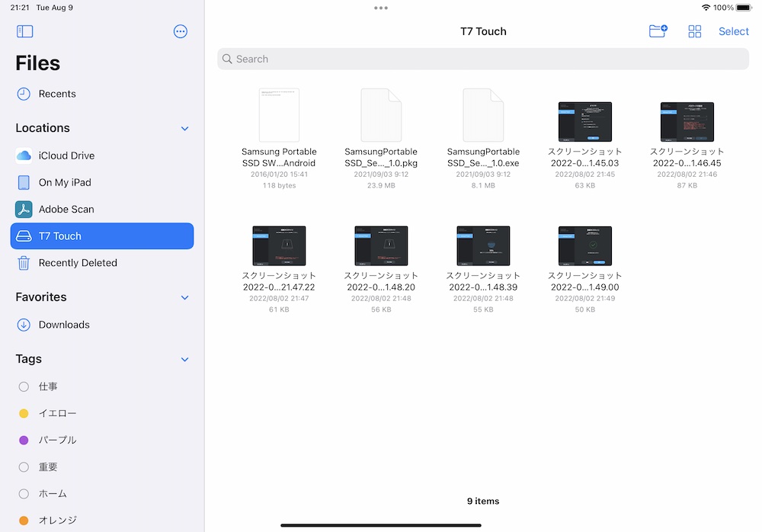The image size is (762, 532).
Task: Open screenshot thumbnail ending 21.47.22
Action: pos(279,245)
